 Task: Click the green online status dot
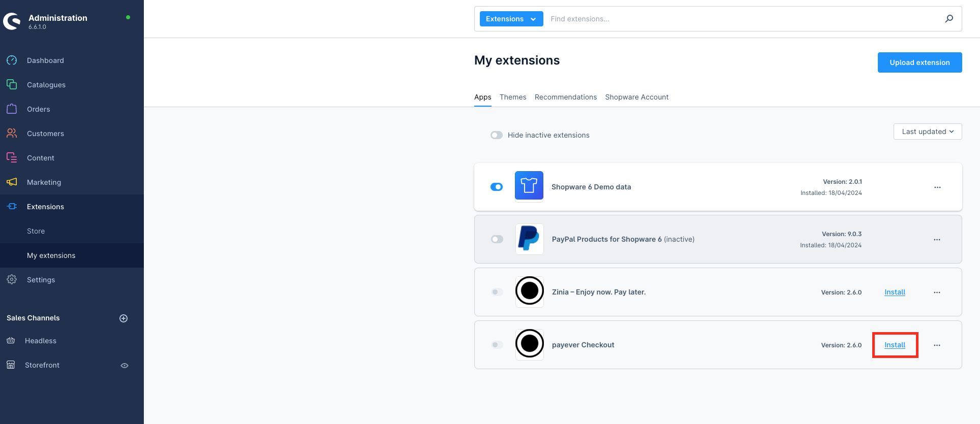tap(128, 17)
